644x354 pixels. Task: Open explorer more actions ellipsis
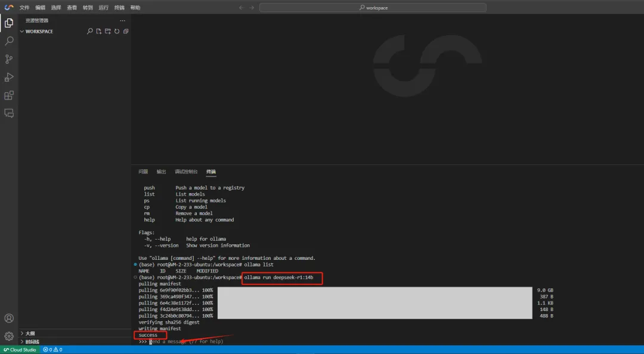122,20
